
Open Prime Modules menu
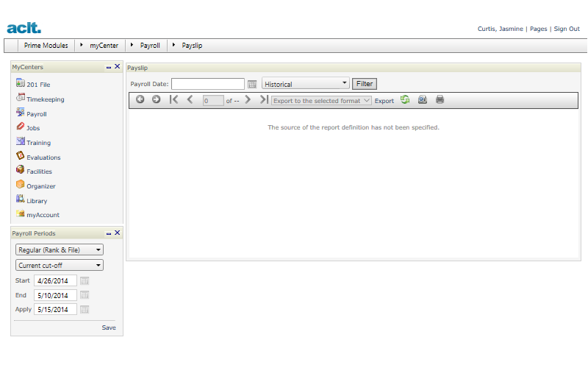46,46
